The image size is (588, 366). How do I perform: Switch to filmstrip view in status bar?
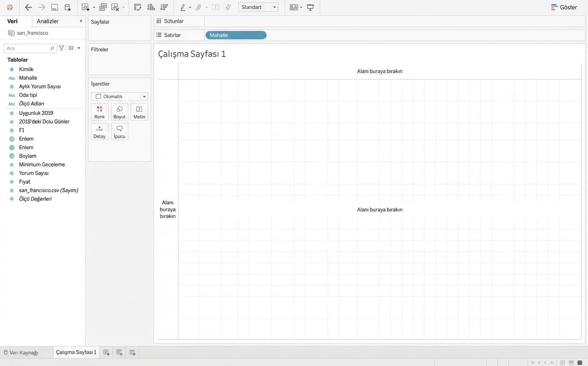[x=571, y=362]
